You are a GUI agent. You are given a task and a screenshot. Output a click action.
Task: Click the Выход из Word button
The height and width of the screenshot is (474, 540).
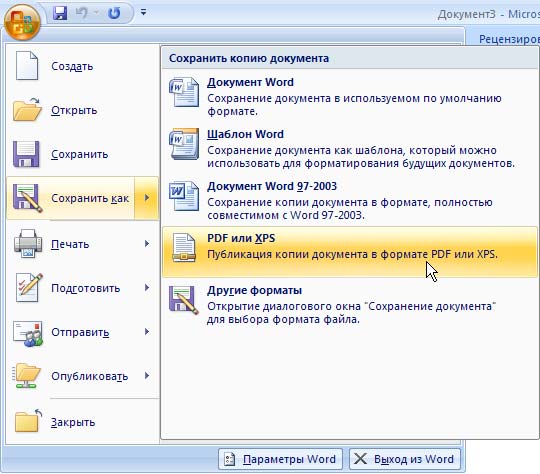(x=405, y=459)
